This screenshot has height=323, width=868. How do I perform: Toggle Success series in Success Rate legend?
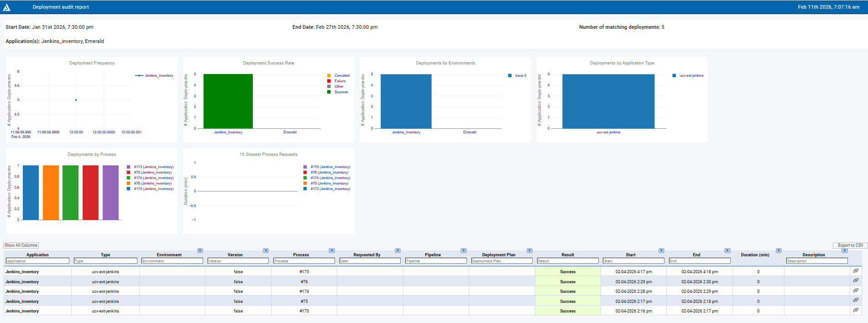click(x=341, y=92)
